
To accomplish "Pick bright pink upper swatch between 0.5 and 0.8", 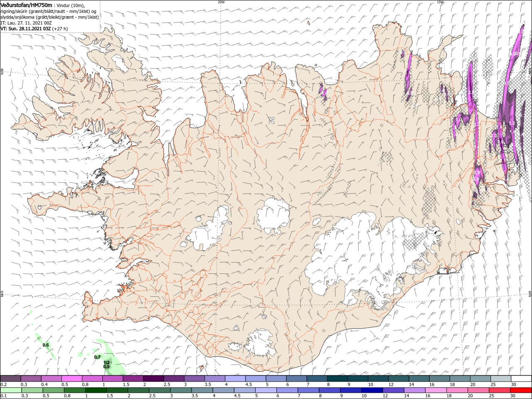I will coord(71,379).
